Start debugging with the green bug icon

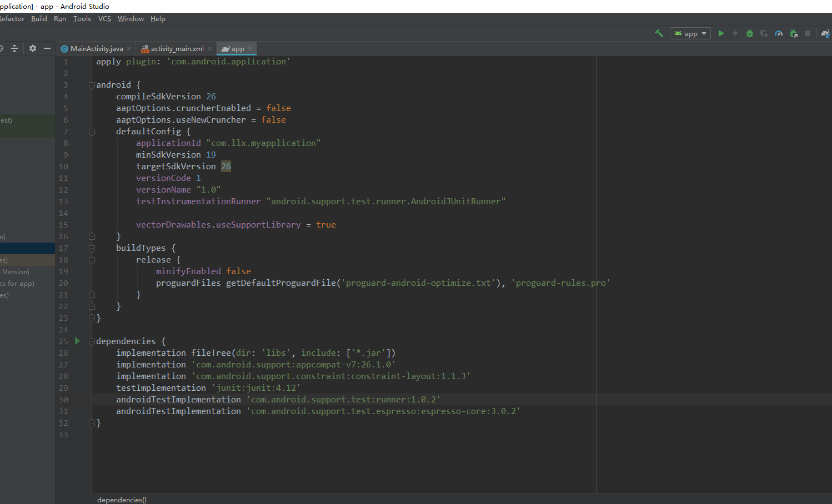click(x=750, y=33)
